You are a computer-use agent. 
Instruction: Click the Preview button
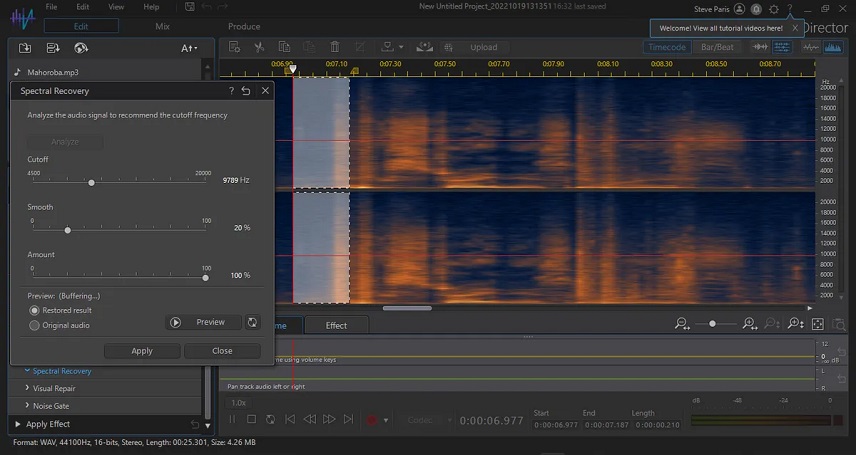click(204, 322)
